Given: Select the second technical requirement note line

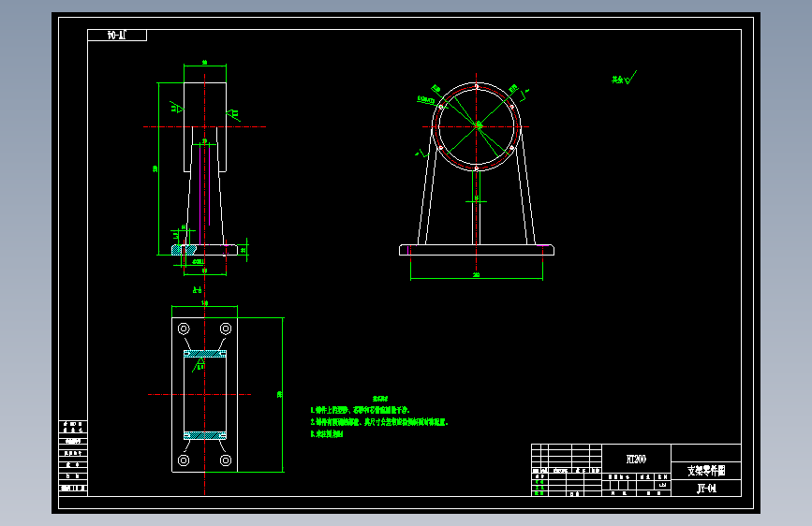Looking at the screenshot, I should tap(379, 422).
